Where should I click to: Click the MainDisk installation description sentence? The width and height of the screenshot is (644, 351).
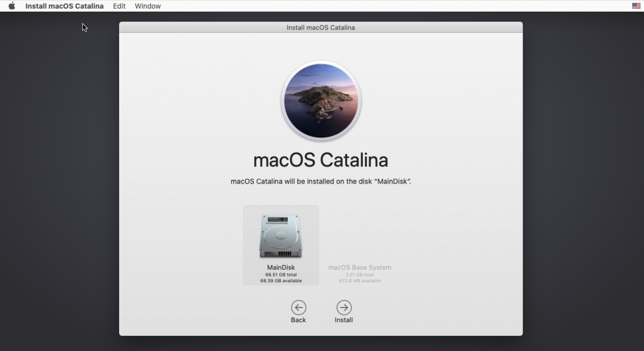[320, 181]
